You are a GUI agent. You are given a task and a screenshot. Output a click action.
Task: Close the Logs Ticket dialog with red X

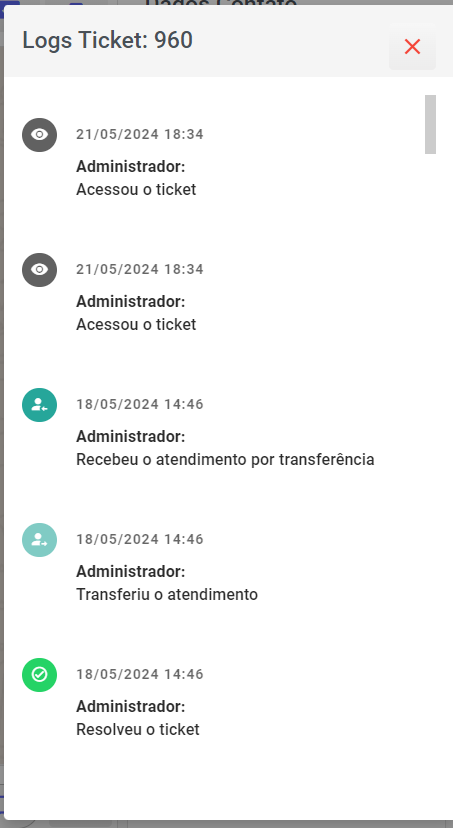tap(412, 47)
